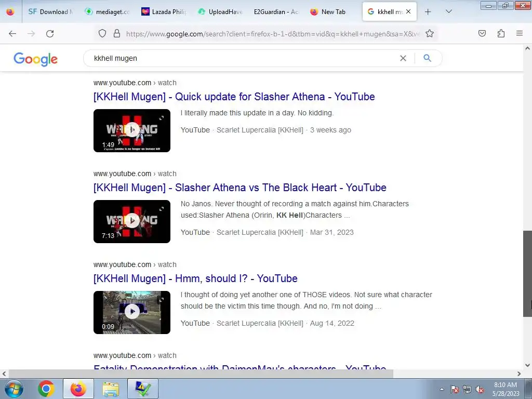This screenshot has width=532, height=399.
Task: Open Fatality Demonstration result link
Action: click(x=240, y=367)
